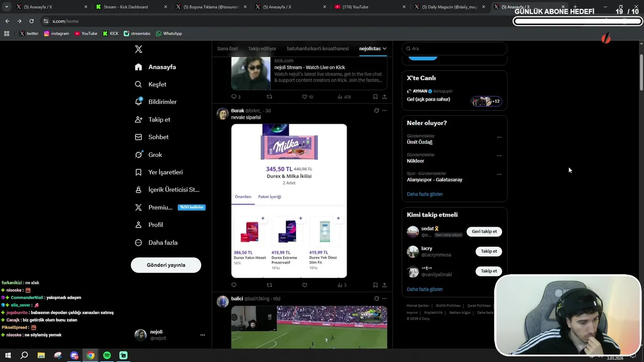The width and height of the screenshot is (644, 362).
Task: Open the Durex & Milka image in Burak's post
Action: [289, 201]
